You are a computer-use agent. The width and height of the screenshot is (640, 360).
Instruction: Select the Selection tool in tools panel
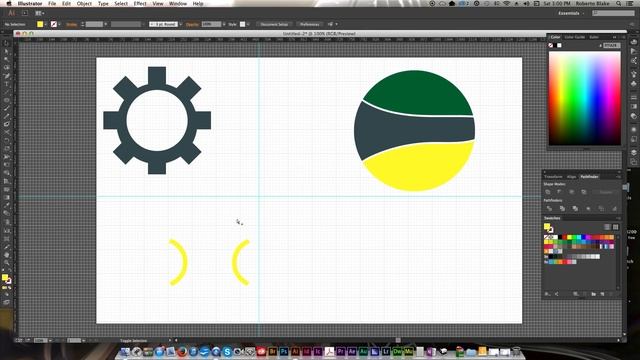pyautogui.click(x=7, y=43)
